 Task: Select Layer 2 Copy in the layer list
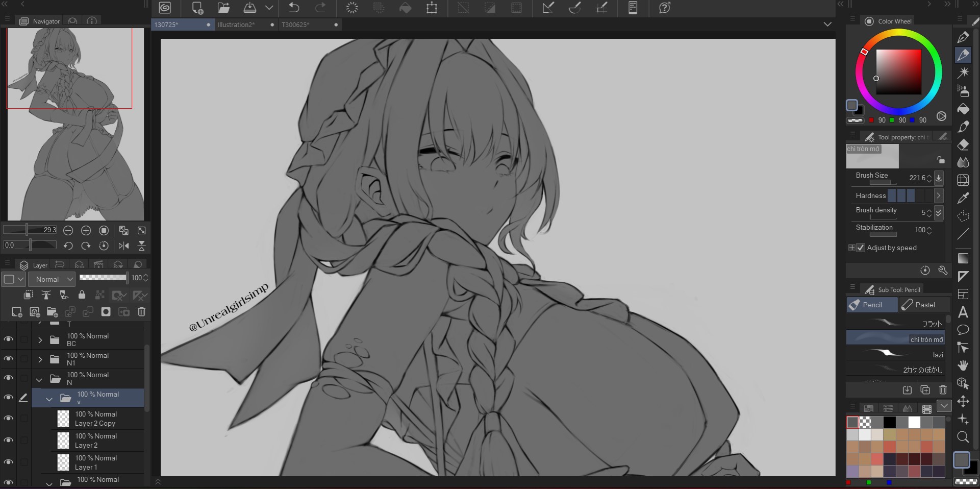88,419
